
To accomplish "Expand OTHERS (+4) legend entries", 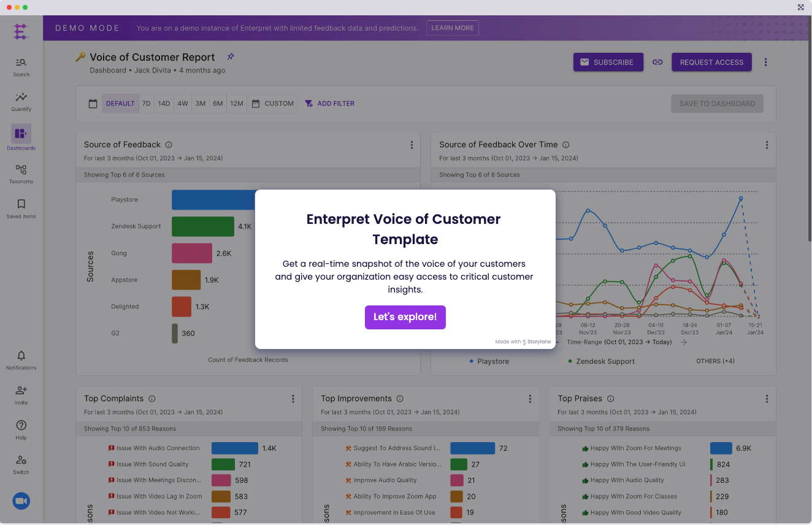I will (x=716, y=361).
